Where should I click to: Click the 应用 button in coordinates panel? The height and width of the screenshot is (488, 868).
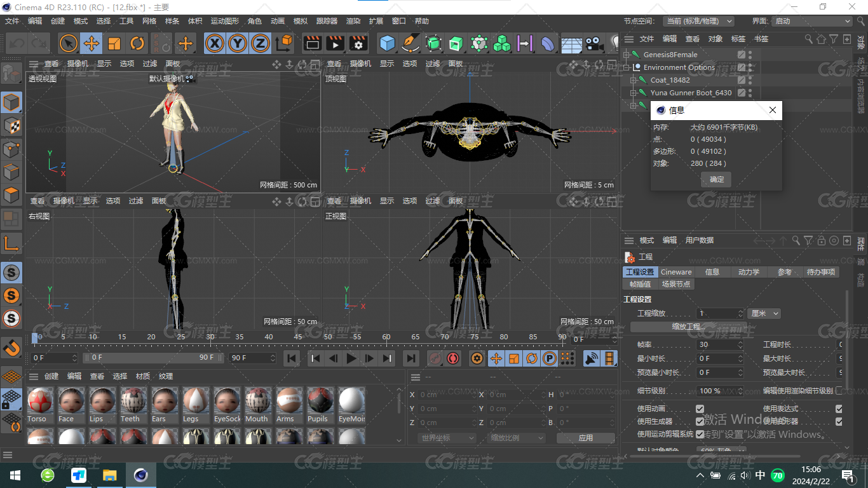coord(586,438)
